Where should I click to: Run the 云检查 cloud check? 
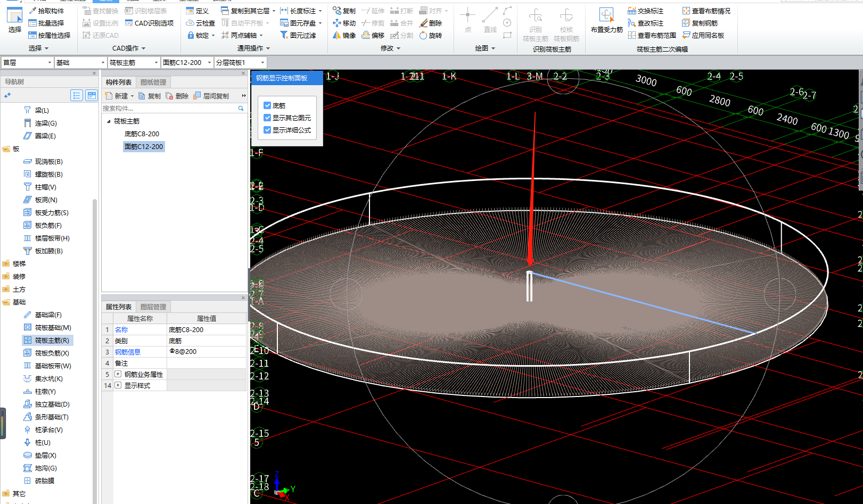[201, 23]
